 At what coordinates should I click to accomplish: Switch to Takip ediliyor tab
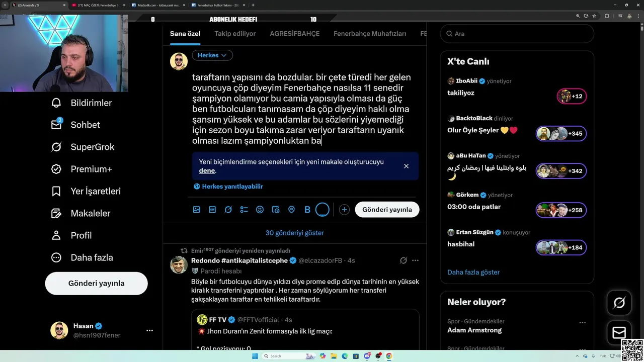click(x=235, y=34)
